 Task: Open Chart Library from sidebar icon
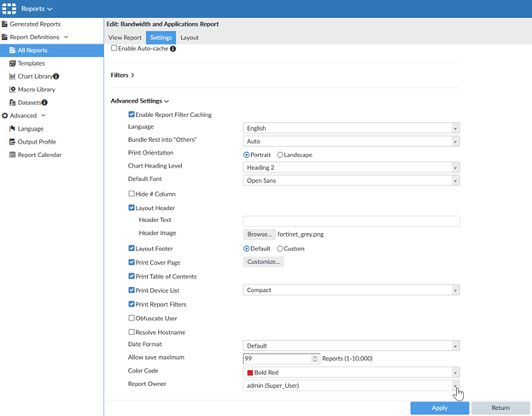click(12, 76)
